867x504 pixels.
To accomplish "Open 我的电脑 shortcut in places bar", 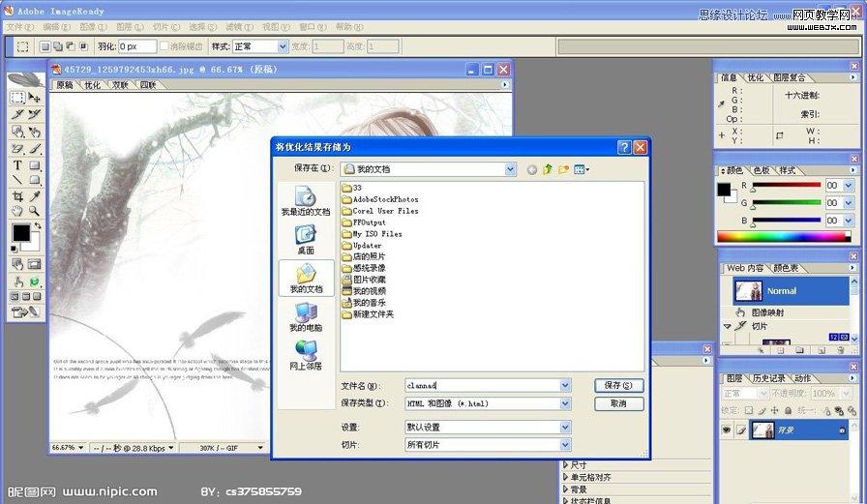I will 305,317.
